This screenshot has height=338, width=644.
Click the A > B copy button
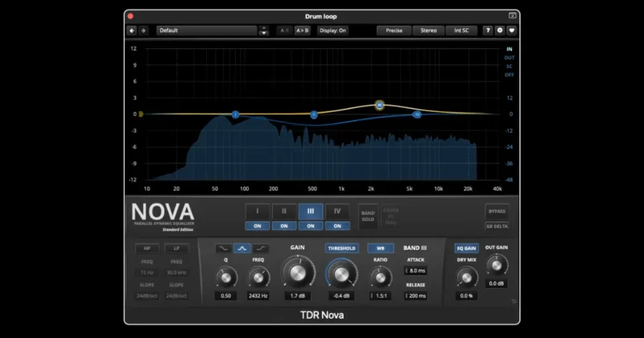[x=303, y=31]
